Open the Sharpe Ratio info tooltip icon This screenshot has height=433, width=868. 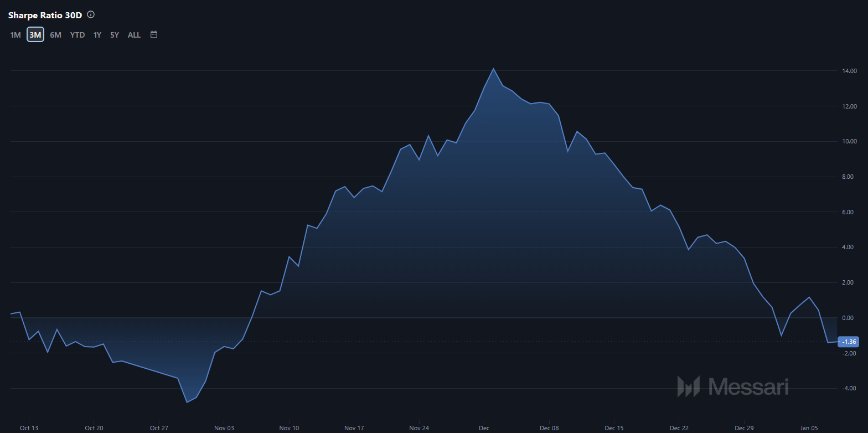coord(91,14)
